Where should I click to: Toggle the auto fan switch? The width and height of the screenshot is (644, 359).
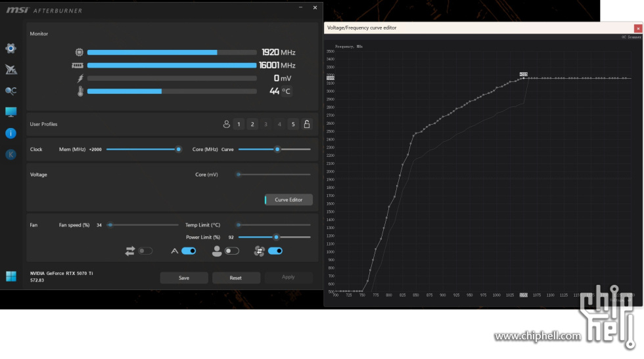(x=189, y=251)
